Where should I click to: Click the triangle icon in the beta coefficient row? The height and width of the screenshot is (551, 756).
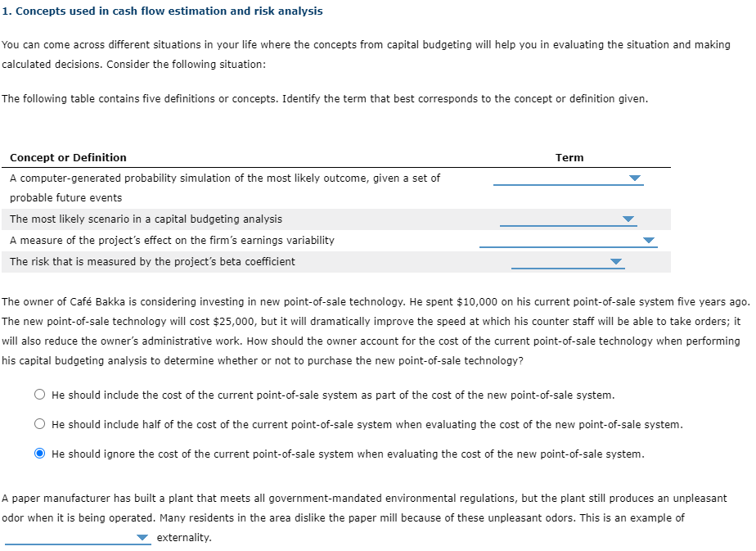614,260
